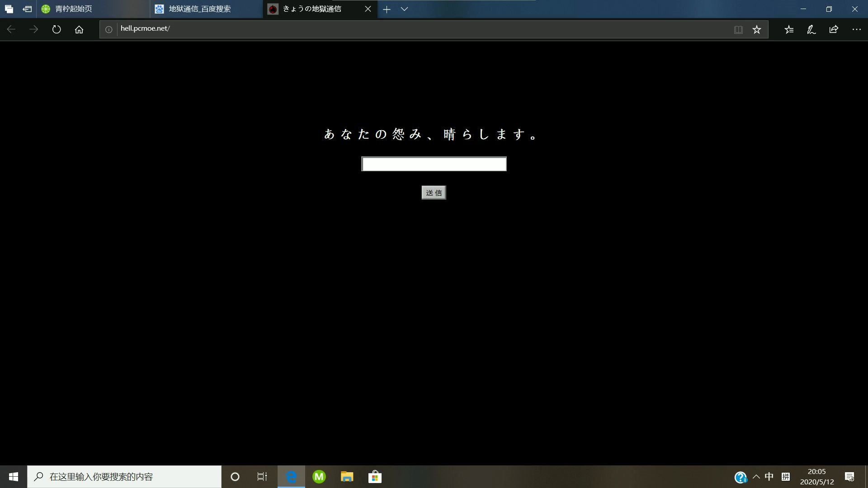The image size is (868, 488).
Task: Open File Explorer from taskbar
Action: (x=347, y=477)
